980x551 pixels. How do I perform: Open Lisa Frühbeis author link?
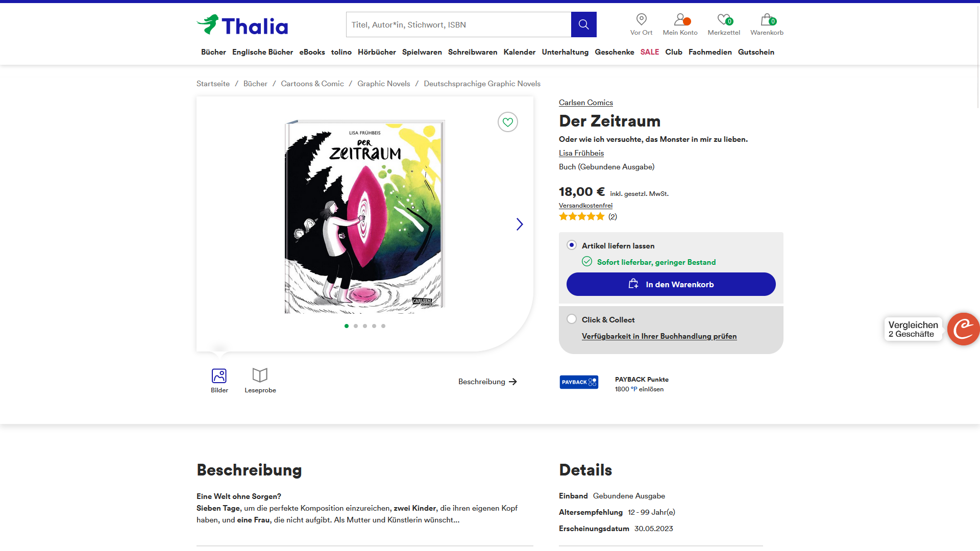coord(581,153)
